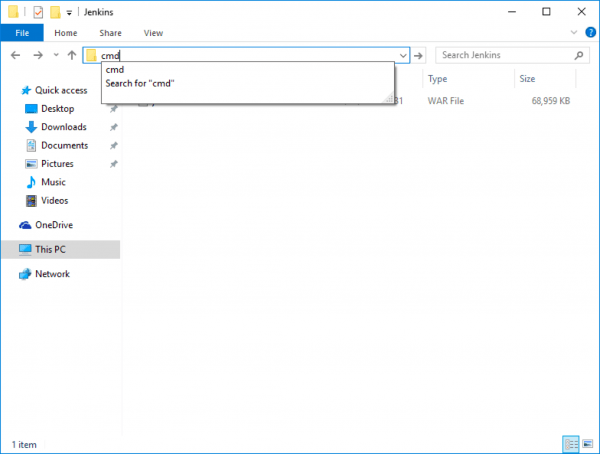Click the Network icon in sidebar

coord(25,274)
